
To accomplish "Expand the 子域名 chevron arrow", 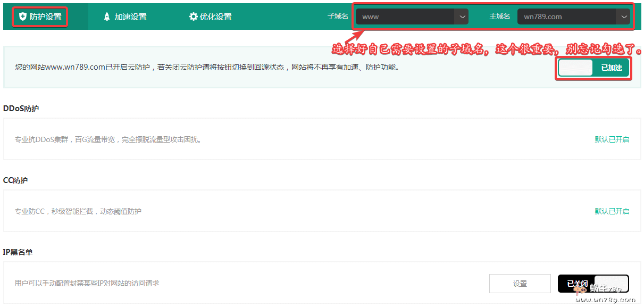I will click(x=462, y=16).
